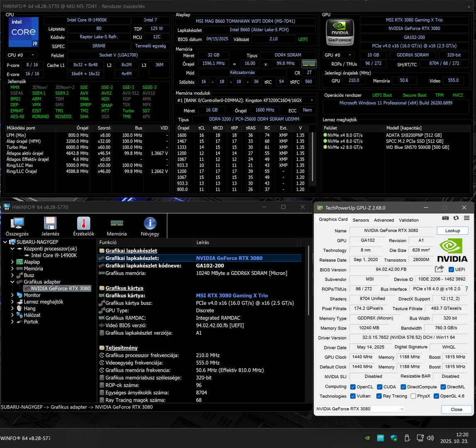Screen dimensions: 476x448
Task: Click the Névjegy about info icon
Action: coord(150,226)
